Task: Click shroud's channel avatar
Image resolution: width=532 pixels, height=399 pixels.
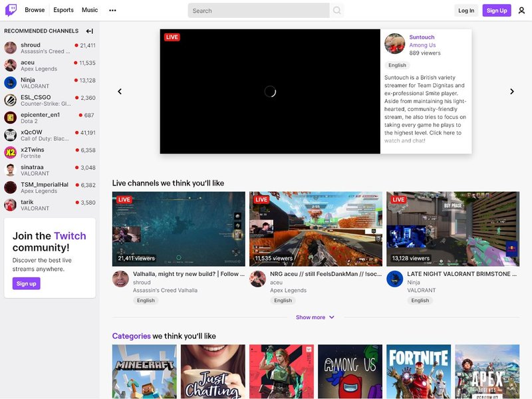Action: [10, 48]
